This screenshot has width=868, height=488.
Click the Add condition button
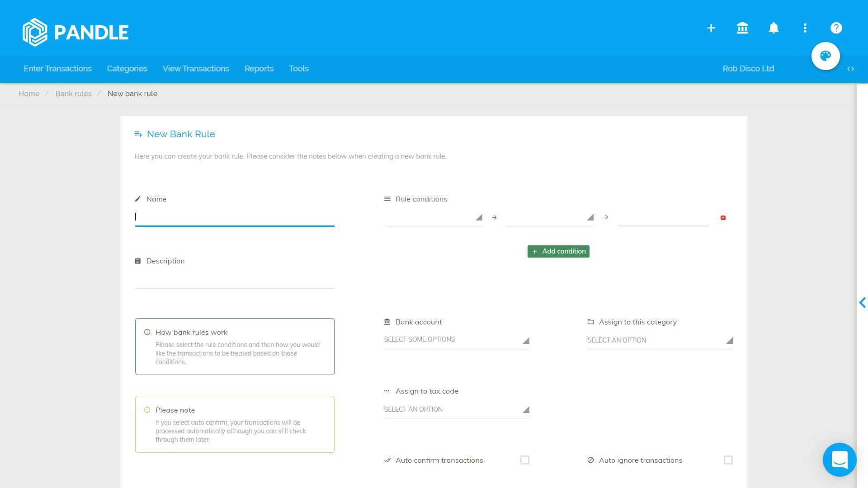(x=558, y=251)
